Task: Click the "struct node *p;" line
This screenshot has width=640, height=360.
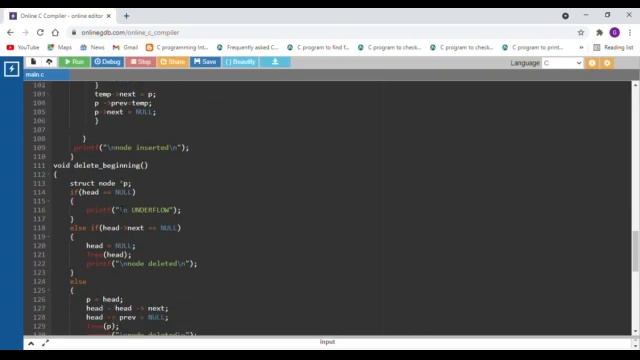Action: tap(100, 183)
